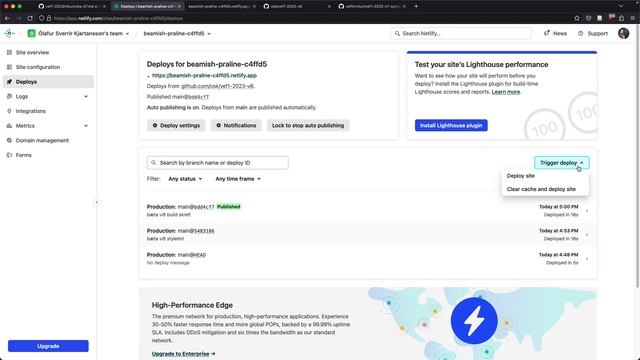Open the Upgrade to Enterprise link
Image resolution: width=640 pixels, height=360 pixels.
point(183,354)
